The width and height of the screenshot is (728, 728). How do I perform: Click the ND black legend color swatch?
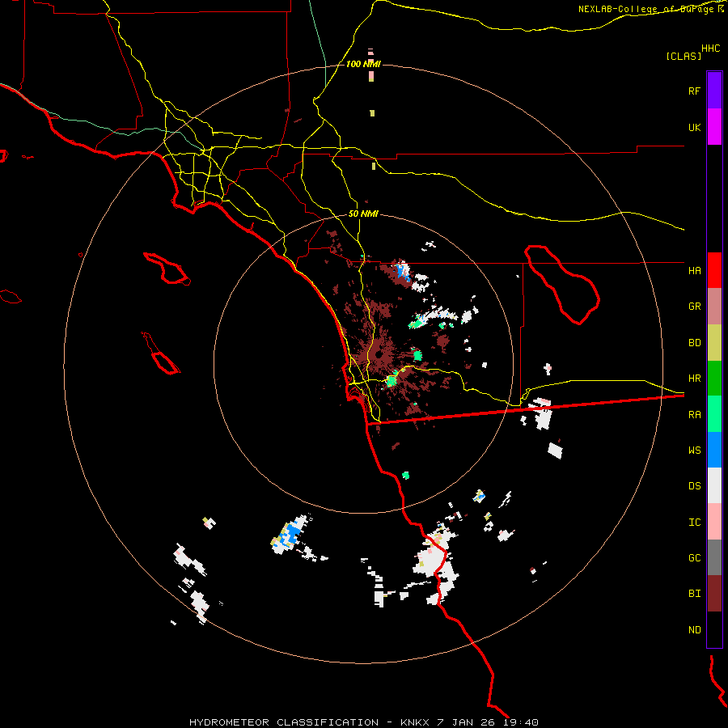point(714,629)
